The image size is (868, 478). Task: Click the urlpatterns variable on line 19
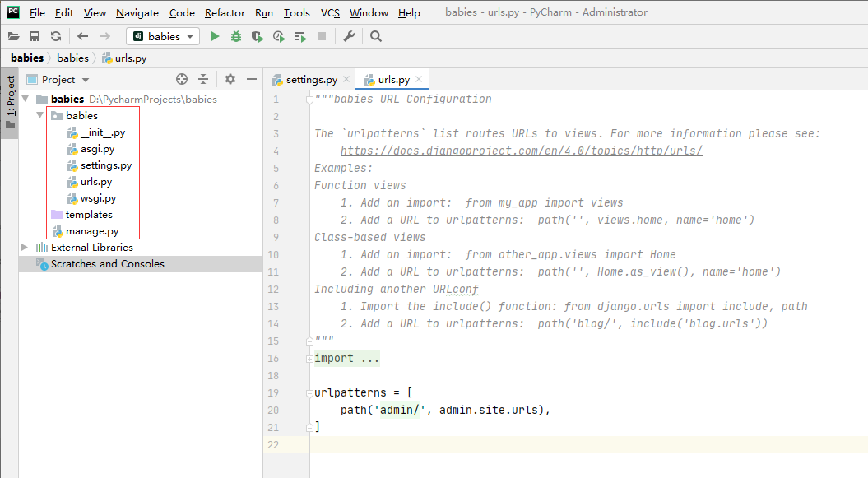click(350, 392)
